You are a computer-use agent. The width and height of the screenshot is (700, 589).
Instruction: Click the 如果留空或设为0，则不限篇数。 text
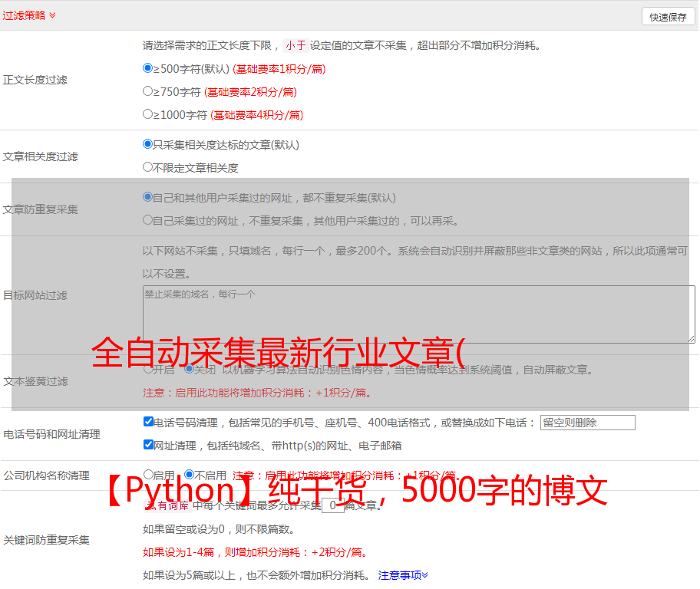pos(219,529)
